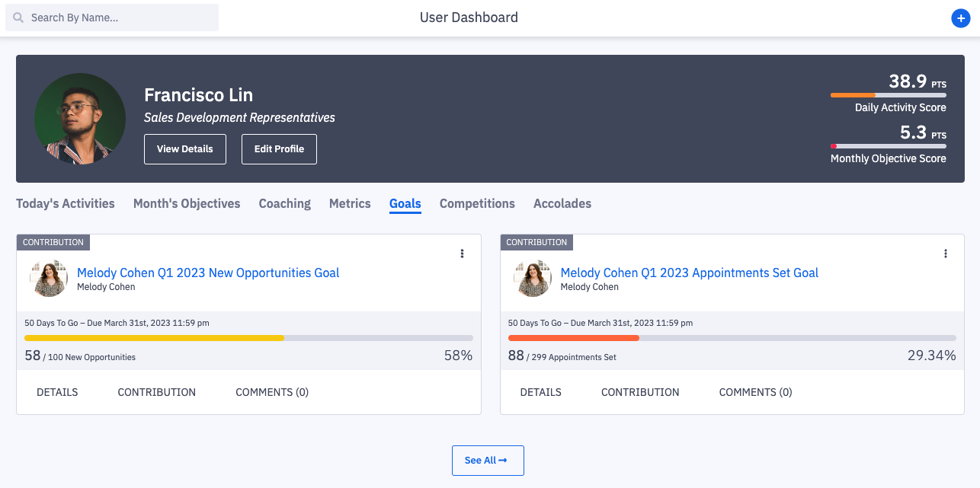Click the Daily Activity Score label

(901, 108)
